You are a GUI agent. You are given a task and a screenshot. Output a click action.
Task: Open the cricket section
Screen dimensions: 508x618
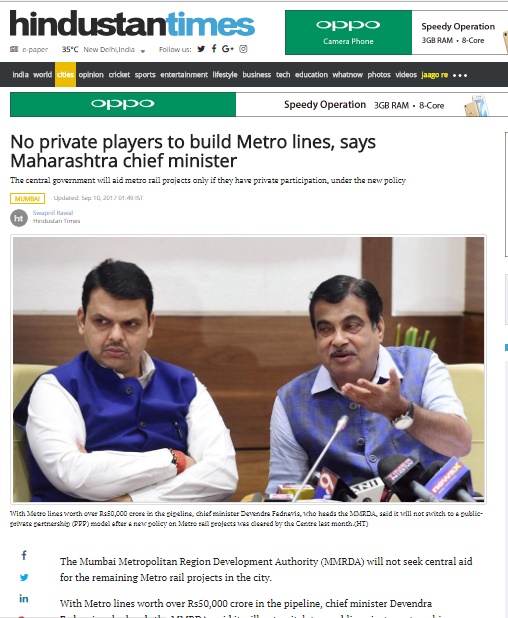[119, 74]
